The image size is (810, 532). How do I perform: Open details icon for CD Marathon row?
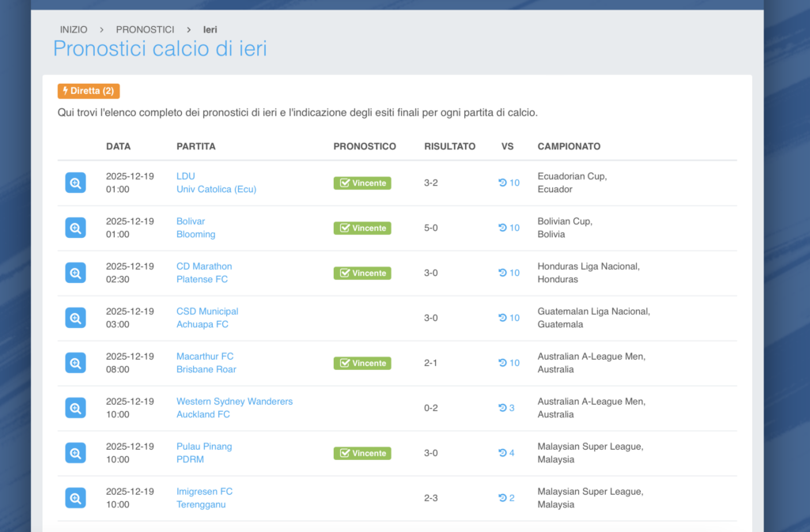75,273
